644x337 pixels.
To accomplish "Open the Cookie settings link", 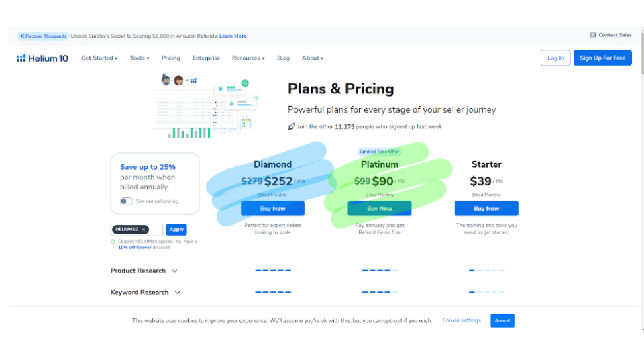I will (462, 320).
